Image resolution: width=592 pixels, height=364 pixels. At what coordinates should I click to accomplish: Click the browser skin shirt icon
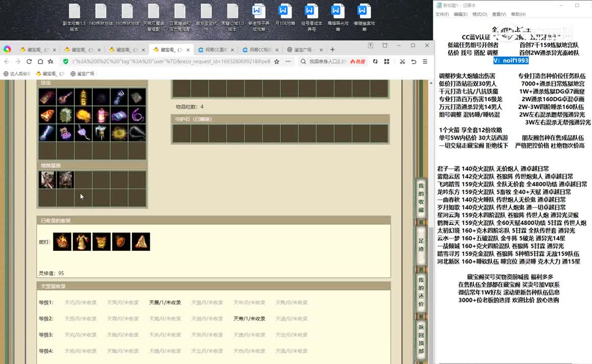click(x=385, y=45)
